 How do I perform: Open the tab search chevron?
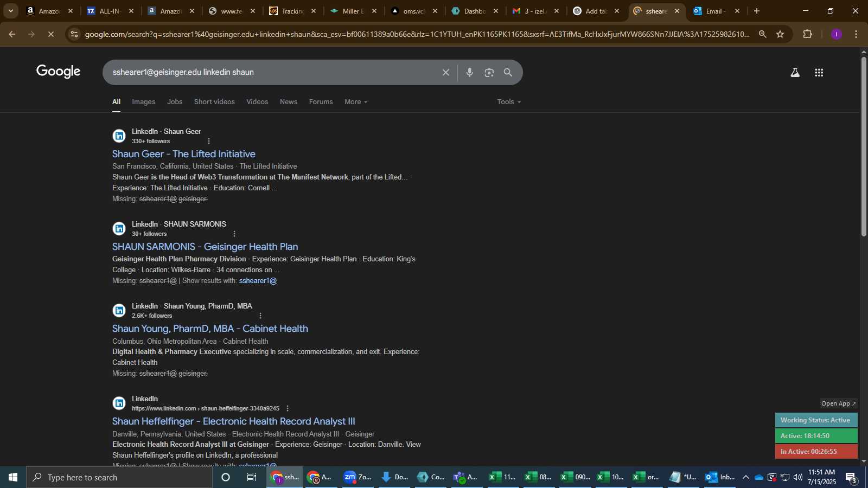(10, 11)
